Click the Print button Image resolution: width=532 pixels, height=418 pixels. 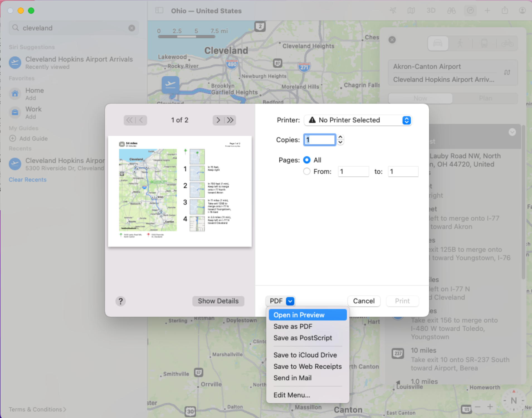[x=402, y=301]
